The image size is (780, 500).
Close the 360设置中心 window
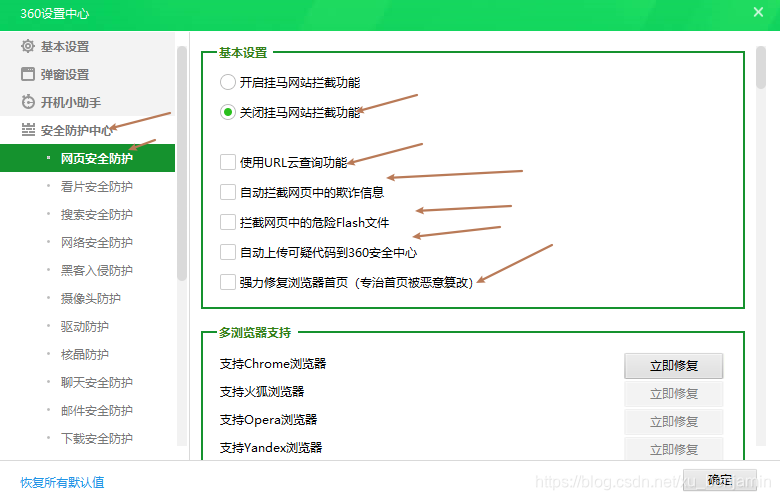click(x=758, y=12)
